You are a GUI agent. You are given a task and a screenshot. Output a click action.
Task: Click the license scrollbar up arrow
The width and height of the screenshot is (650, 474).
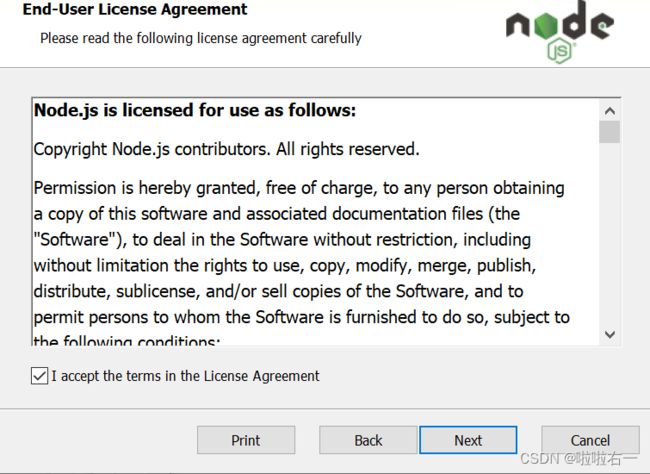pyautogui.click(x=609, y=111)
